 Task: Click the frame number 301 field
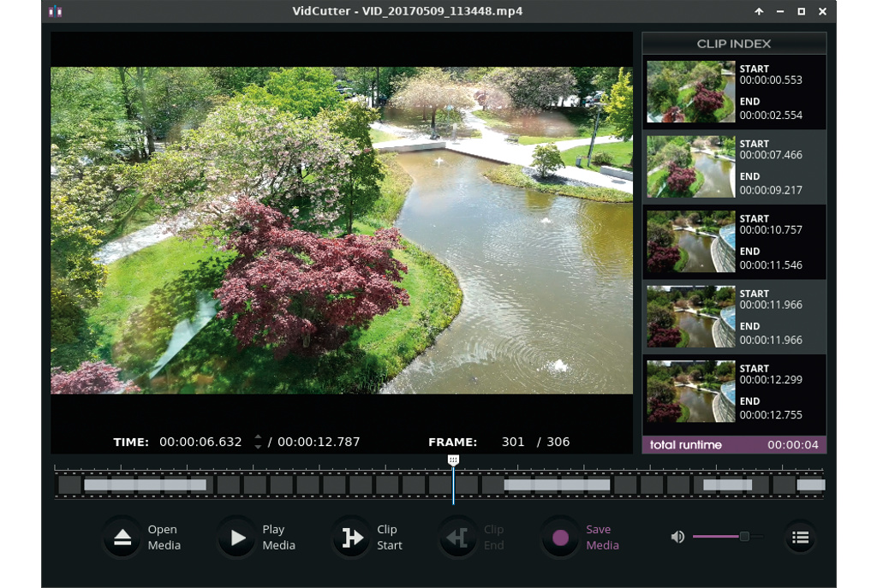513,442
